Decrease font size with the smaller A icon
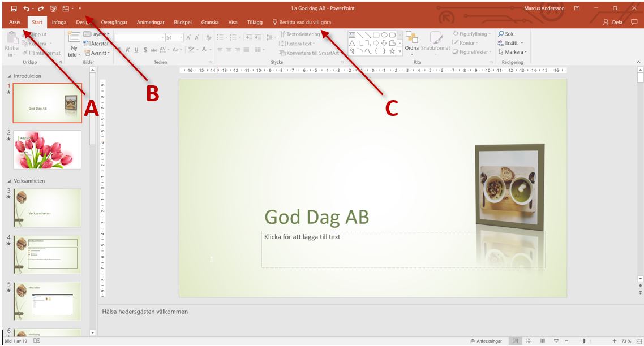 (197, 38)
